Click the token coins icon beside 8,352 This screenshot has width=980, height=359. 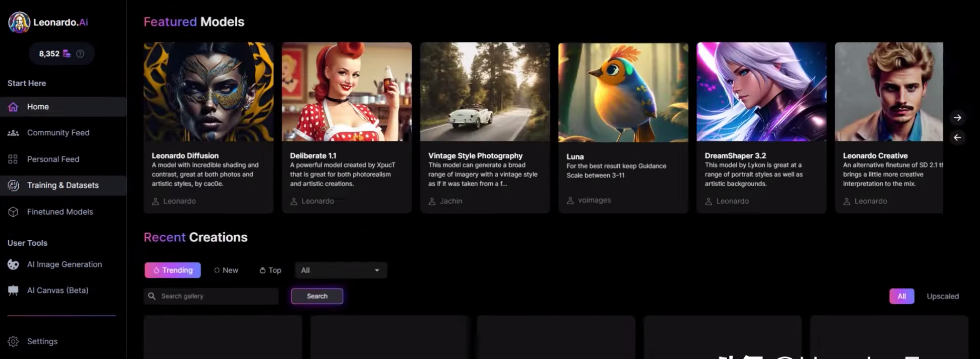67,54
